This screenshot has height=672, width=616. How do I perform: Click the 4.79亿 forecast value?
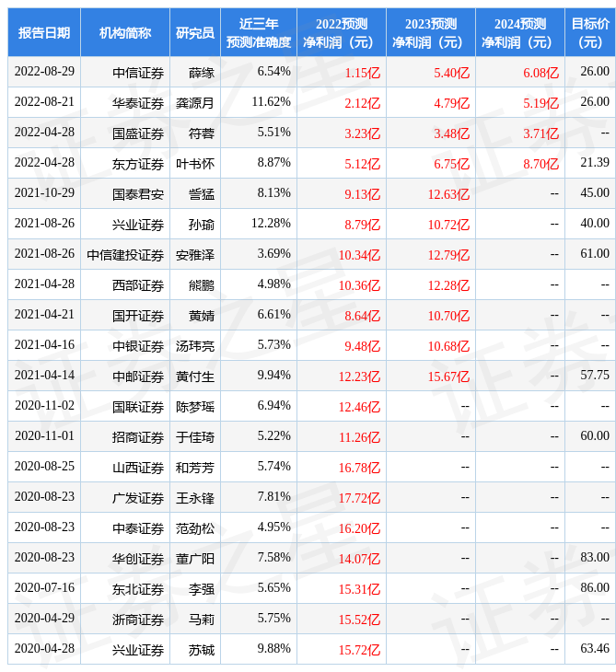(x=452, y=103)
